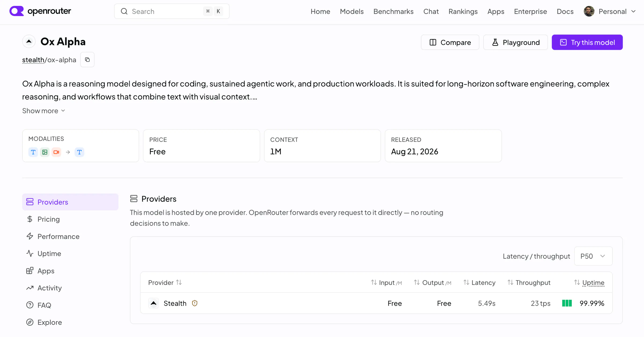Go to Home in the top navigation
This screenshot has width=644, height=337.
tap(320, 11)
